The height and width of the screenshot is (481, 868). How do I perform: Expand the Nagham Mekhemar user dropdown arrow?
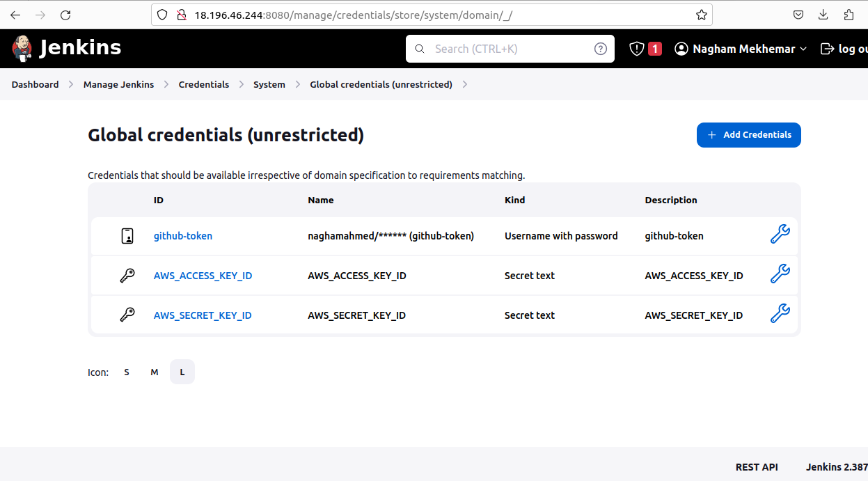(803, 49)
